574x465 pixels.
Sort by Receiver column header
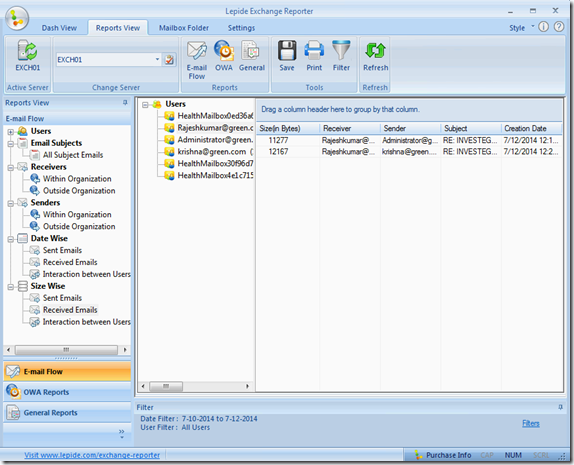350,129
